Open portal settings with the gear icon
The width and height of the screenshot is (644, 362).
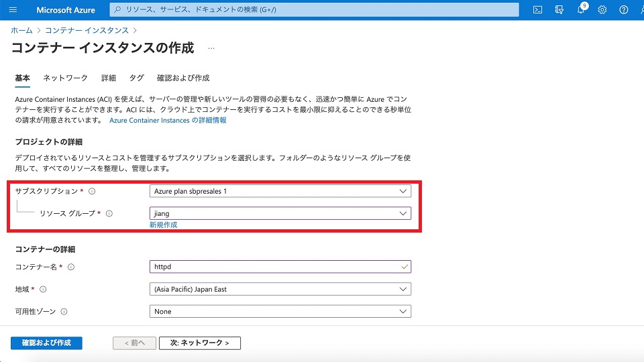[x=602, y=10]
